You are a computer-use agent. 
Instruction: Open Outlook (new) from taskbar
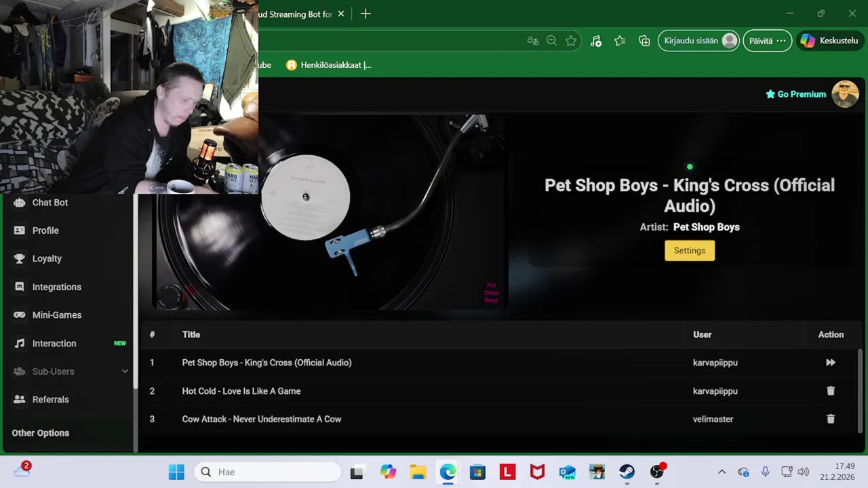click(567, 472)
